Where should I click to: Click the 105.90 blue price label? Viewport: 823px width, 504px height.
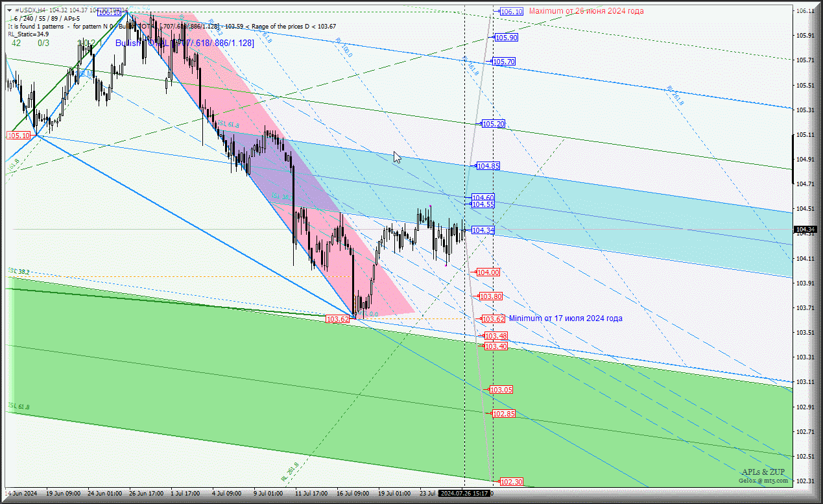point(506,38)
